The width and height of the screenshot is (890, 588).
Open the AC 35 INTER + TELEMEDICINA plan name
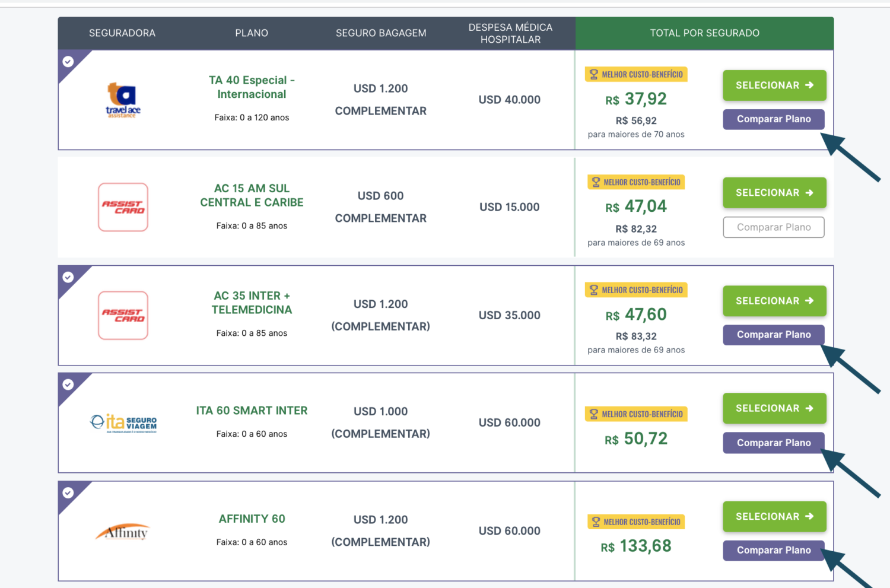[x=252, y=303]
